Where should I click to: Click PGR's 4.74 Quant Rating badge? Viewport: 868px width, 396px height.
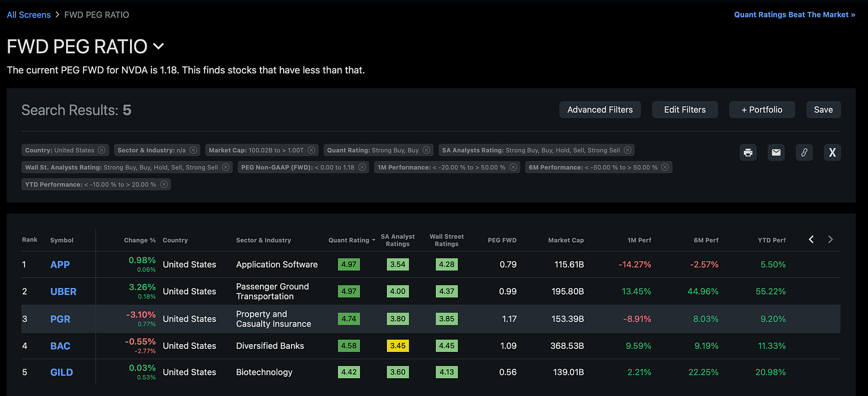349,319
